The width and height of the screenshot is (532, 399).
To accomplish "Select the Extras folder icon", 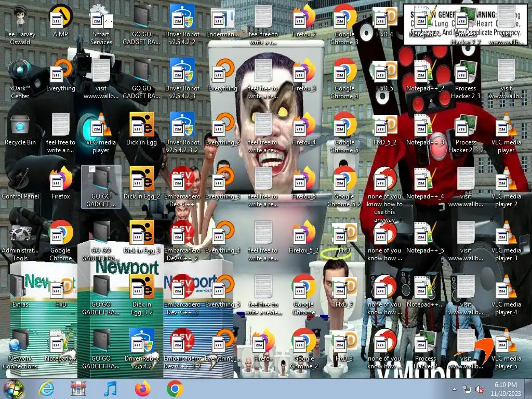I will tap(20, 291).
